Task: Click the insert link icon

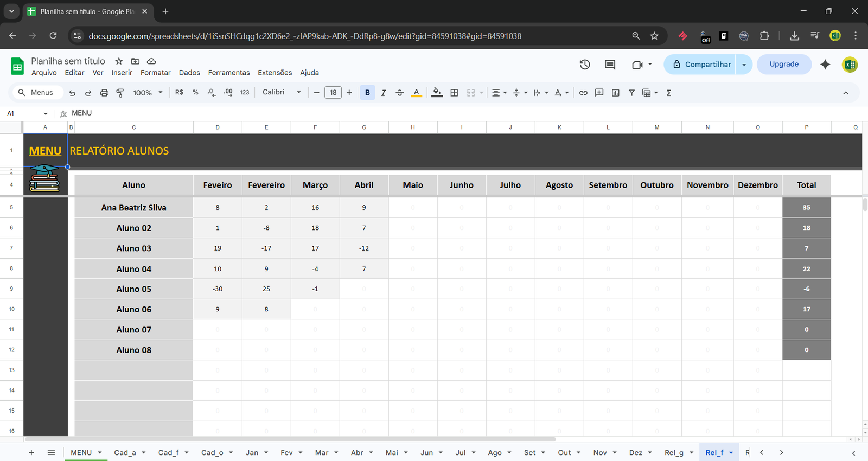Action: pos(583,93)
